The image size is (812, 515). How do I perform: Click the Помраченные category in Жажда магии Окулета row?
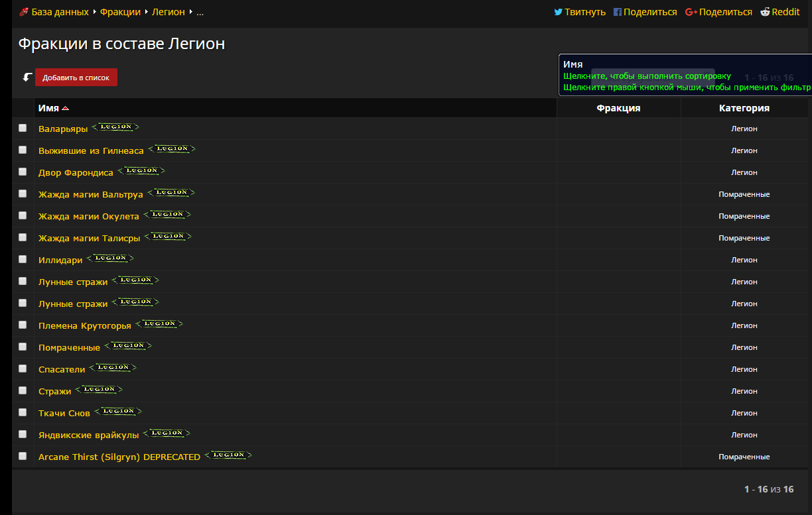coord(744,216)
